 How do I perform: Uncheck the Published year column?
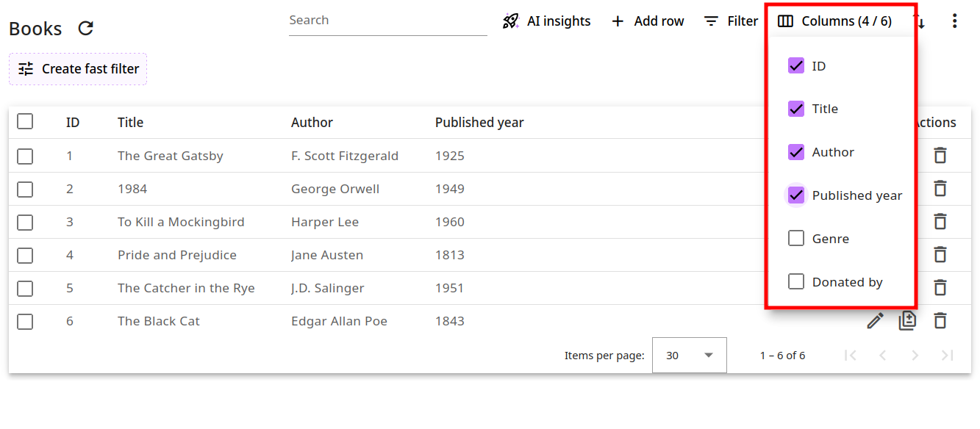[x=796, y=195]
